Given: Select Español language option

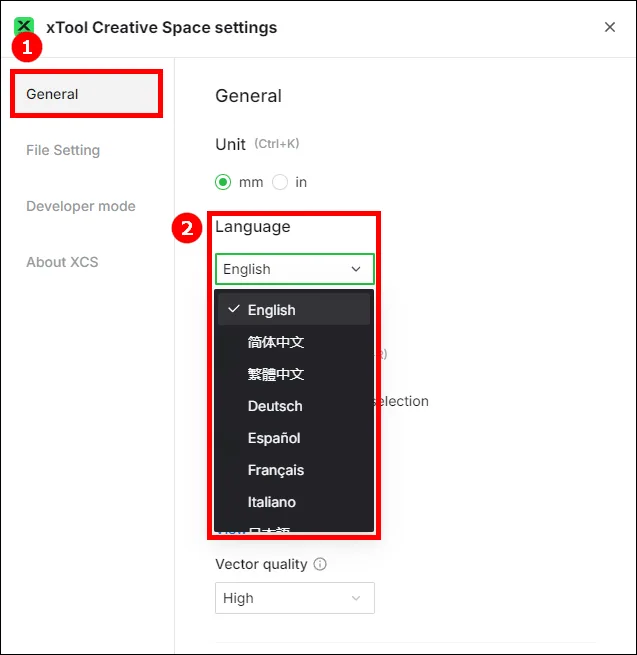Looking at the screenshot, I should [x=294, y=438].
